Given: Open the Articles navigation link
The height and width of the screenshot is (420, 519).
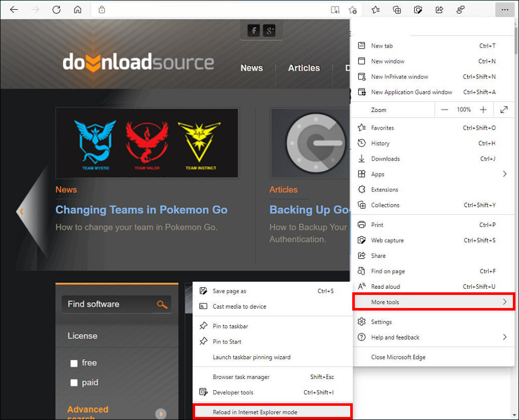Looking at the screenshot, I should point(304,68).
